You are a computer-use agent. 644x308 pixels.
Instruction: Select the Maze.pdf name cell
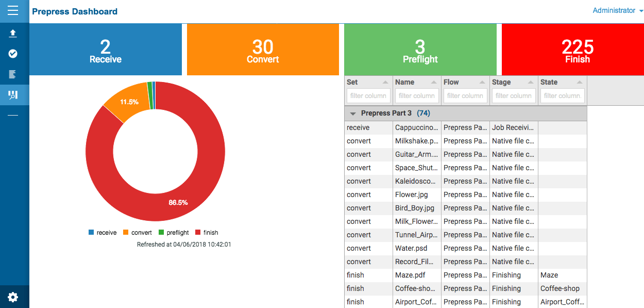(417, 275)
